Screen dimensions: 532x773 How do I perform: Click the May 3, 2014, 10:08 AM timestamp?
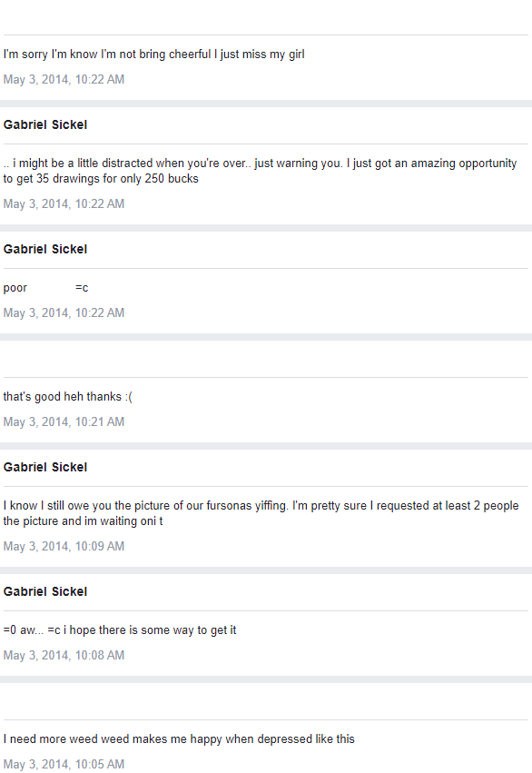pos(64,655)
